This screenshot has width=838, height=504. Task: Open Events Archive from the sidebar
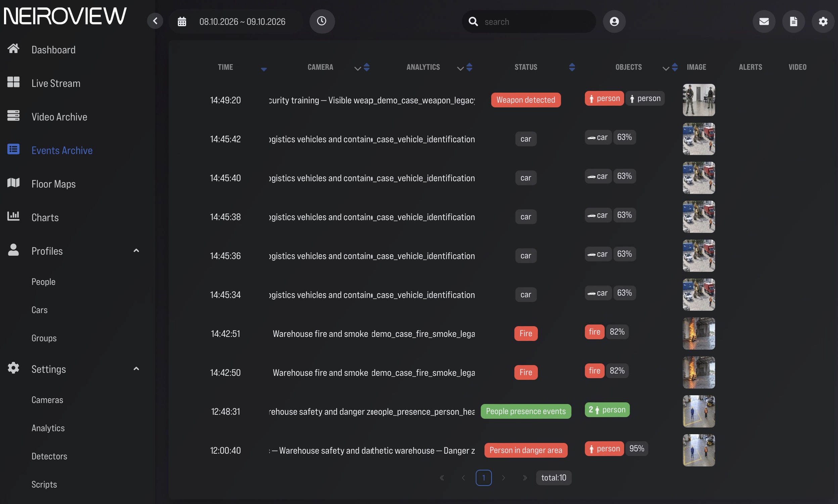click(x=62, y=150)
